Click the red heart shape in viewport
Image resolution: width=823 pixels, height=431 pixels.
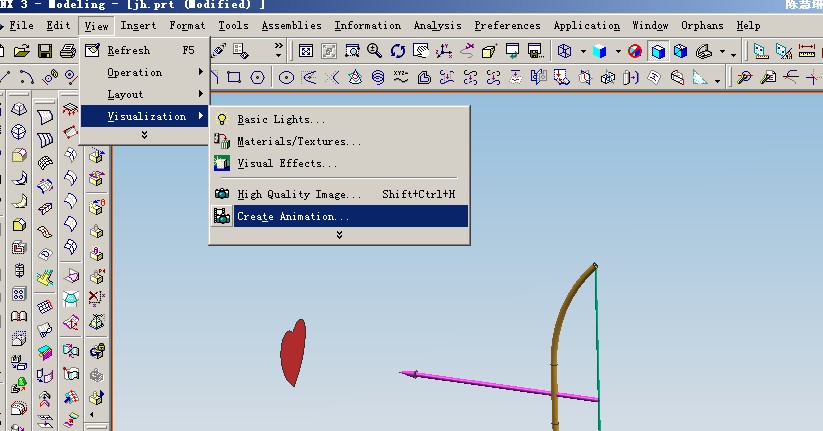[x=292, y=354]
